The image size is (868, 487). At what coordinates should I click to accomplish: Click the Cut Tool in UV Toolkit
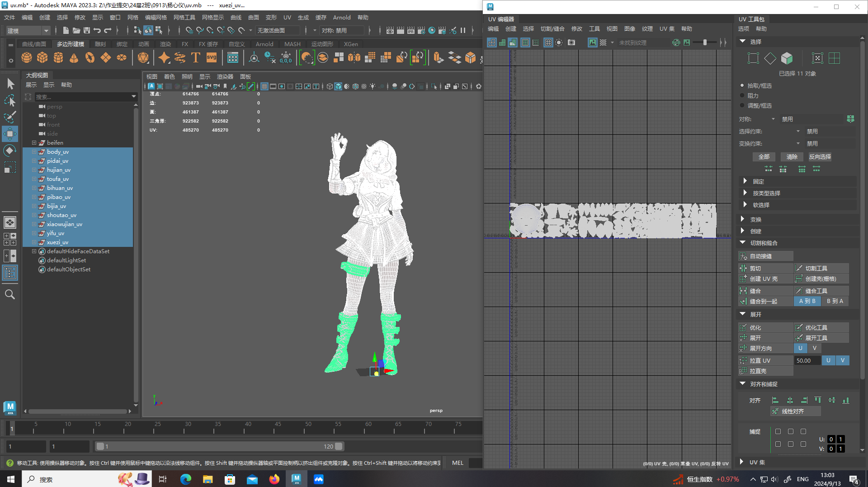point(821,268)
